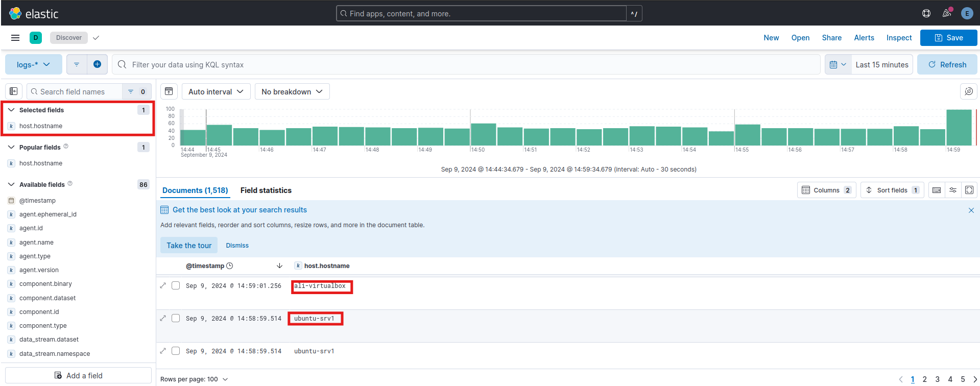The width and height of the screenshot is (980, 386).
Task: Open the Columns button
Action: (827, 190)
